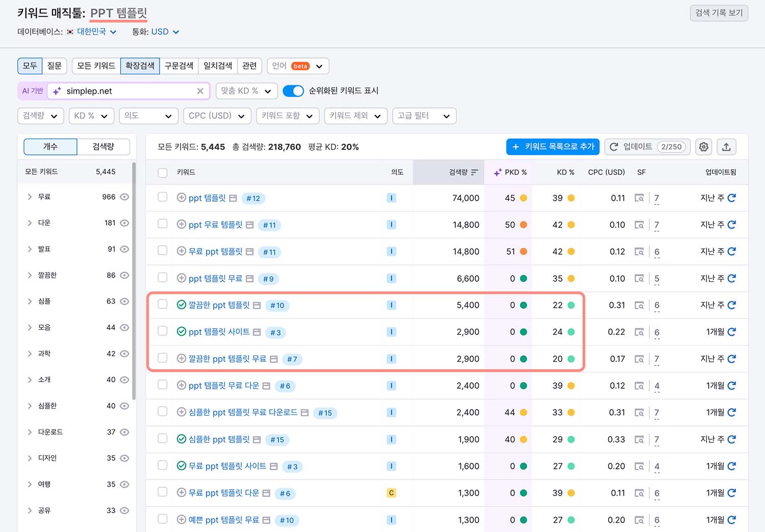Click the #3 rank badge for 'ppt 템플릿 사이트'

(x=276, y=332)
